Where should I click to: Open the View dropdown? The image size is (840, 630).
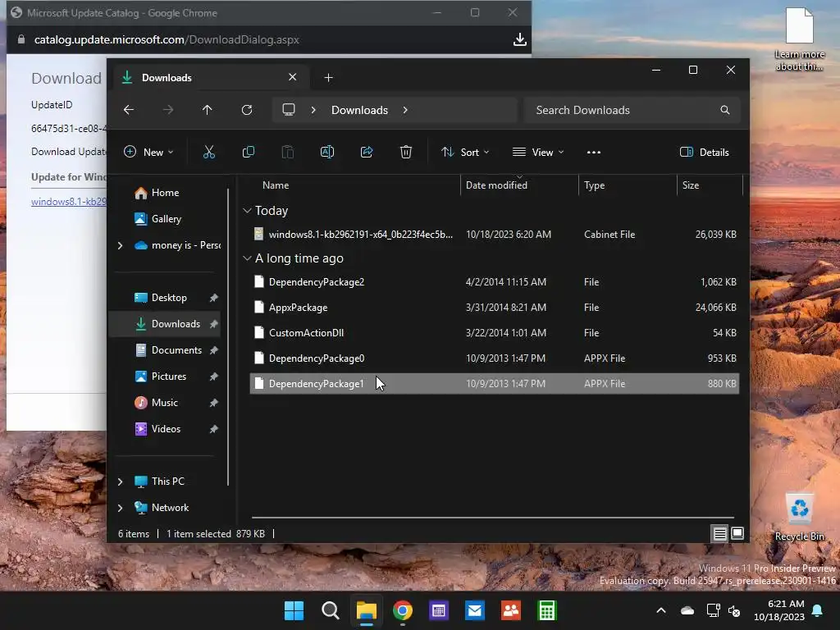click(538, 152)
